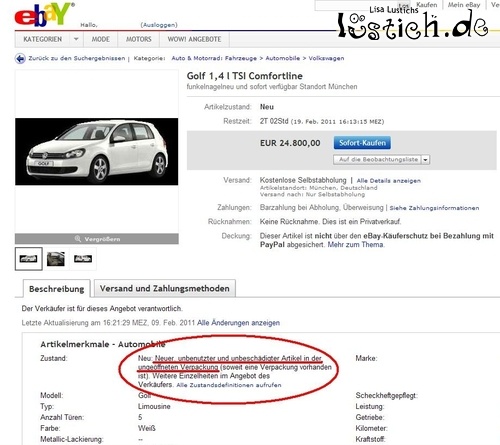Switch to Versand und Zahlungsmethoden tab
The height and width of the screenshot is (445, 500).
click(165, 288)
